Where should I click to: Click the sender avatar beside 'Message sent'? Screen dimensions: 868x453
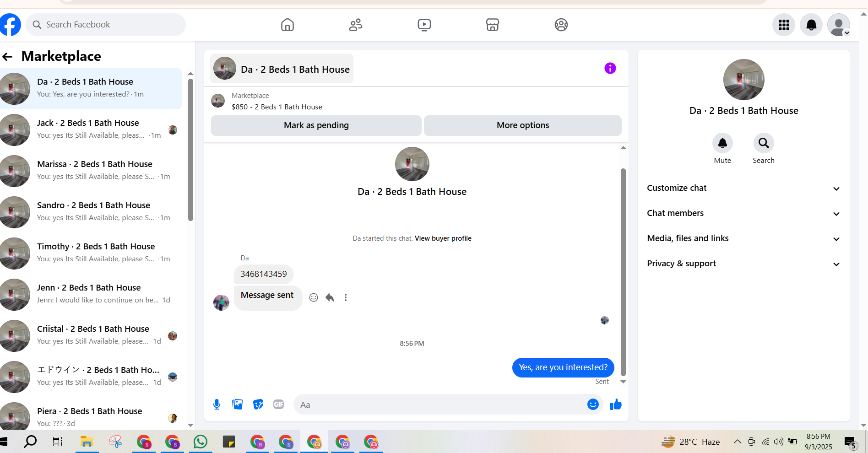pos(221,302)
